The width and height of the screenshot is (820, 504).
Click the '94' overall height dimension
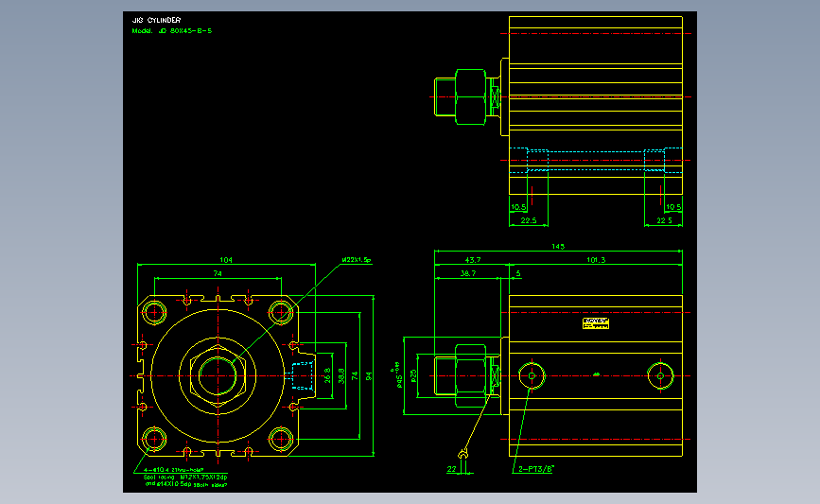(x=369, y=375)
